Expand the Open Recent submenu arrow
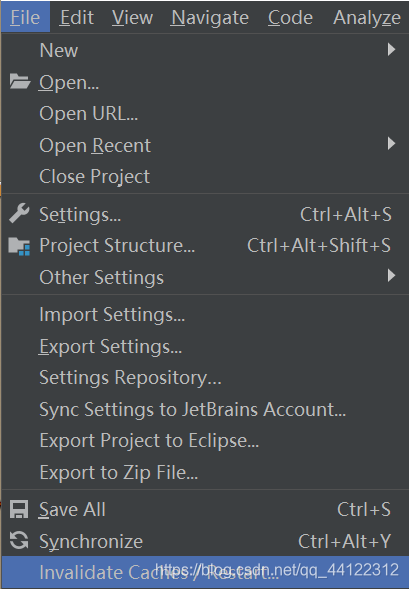The image size is (409, 589). pos(391,143)
